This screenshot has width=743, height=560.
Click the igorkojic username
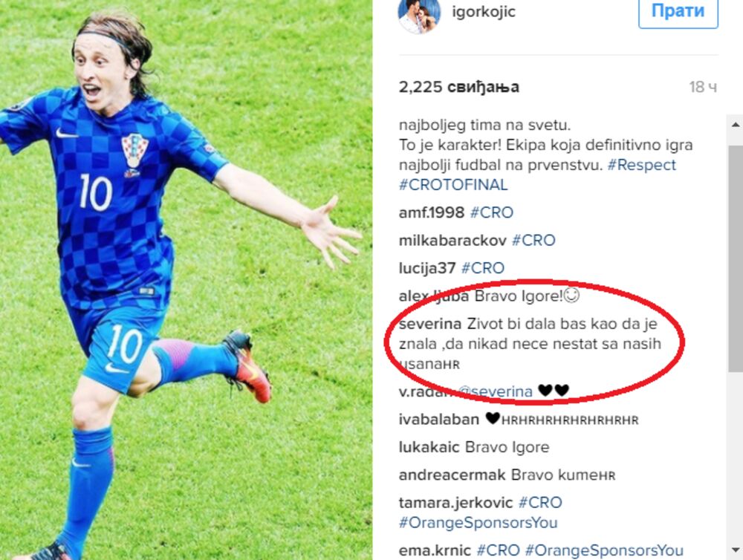tap(484, 11)
